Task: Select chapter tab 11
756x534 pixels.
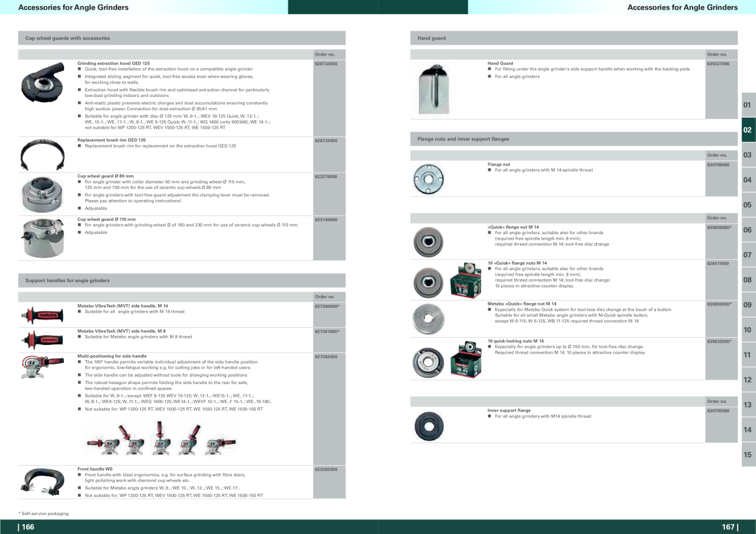Action: 748,355
